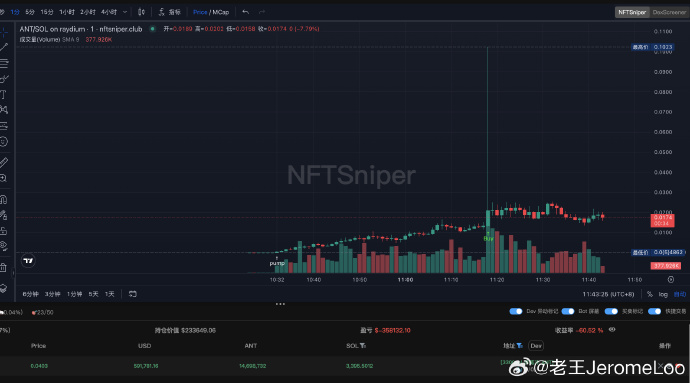The image size is (690, 383).
Task: Sort by the ANT column header
Action: coord(250,346)
